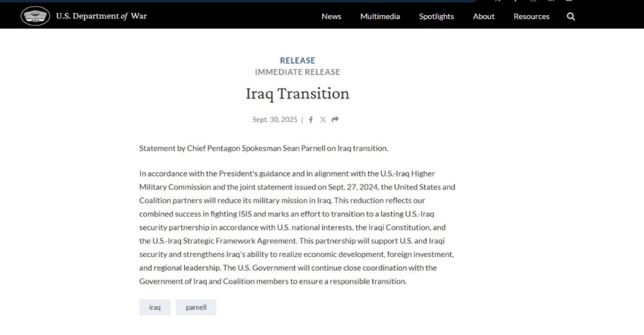The height and width of the screenshot is (335, 644).
Task: Expand the About navigation item
Action: pyautogui.click(x=483, y=17)
